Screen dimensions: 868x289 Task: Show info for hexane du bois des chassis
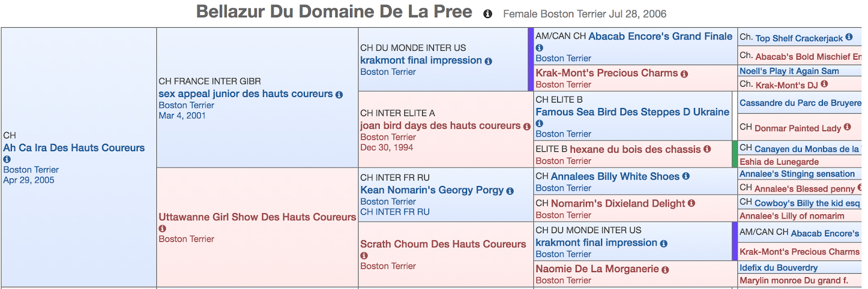coord(707,149)
